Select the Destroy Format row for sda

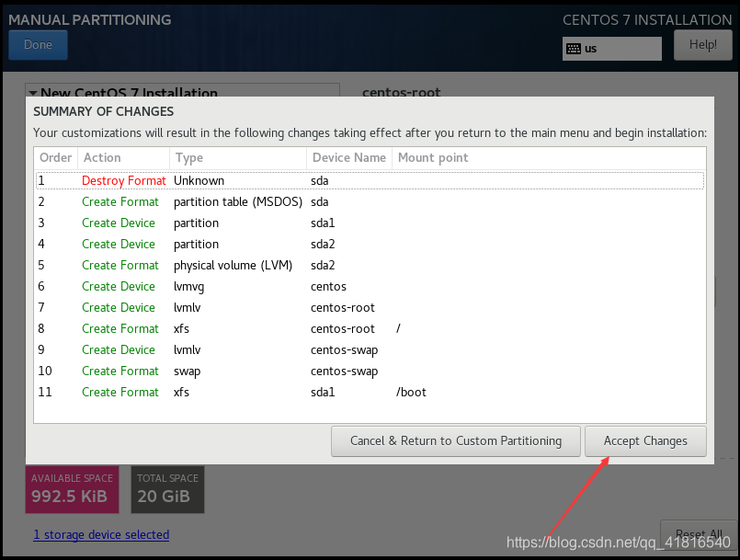[x=370, y=181]
